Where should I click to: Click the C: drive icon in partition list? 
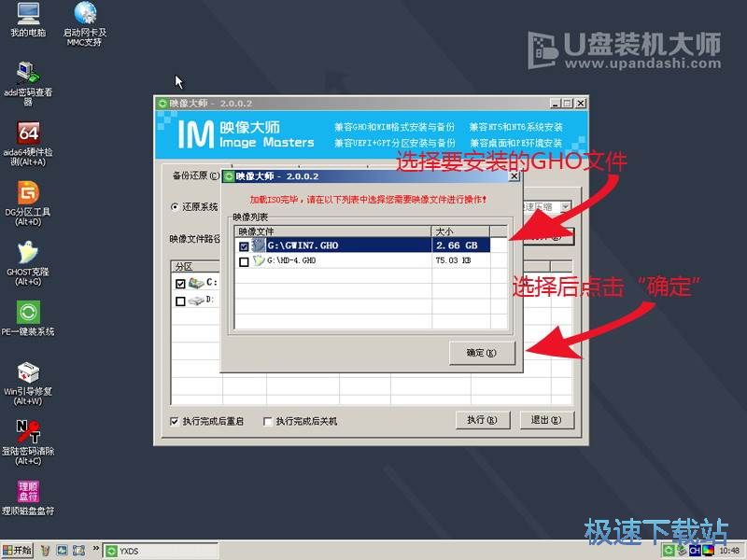(x=196, y=284)
